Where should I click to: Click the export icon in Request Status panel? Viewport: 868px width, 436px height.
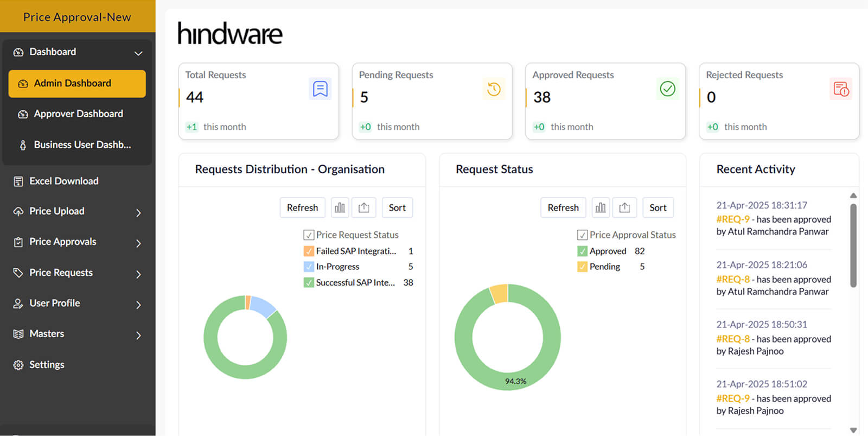(x=624, y=208)
